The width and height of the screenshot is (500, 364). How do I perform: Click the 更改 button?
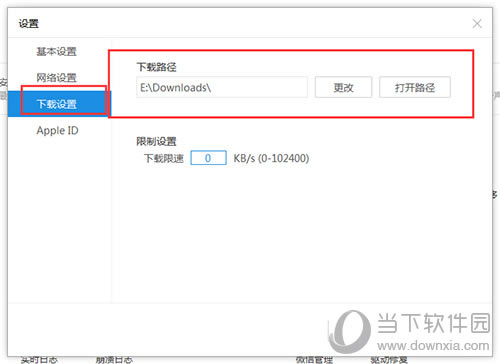[x=343, y=87]
